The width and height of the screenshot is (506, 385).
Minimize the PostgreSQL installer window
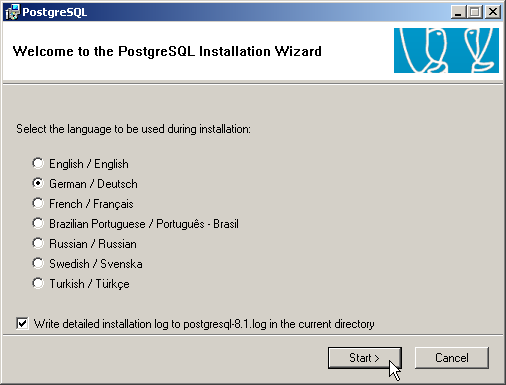458,12
